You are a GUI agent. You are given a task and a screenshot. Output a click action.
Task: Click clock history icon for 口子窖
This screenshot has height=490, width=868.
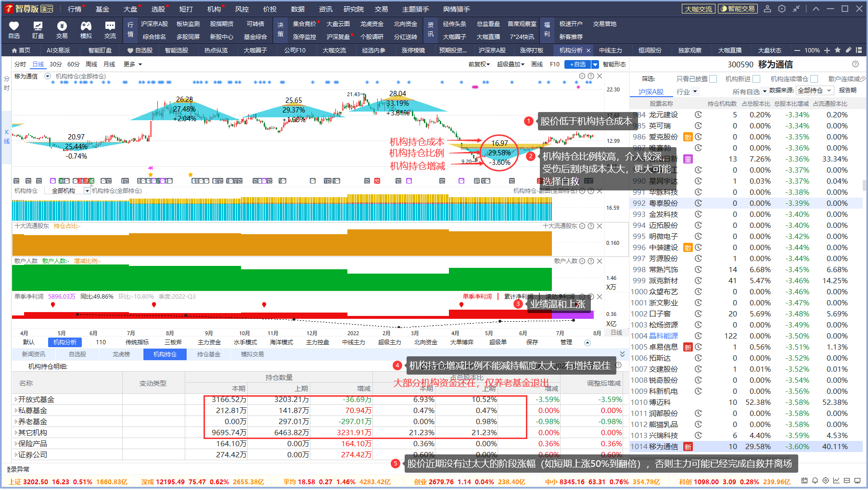click(x=698, y=314)
